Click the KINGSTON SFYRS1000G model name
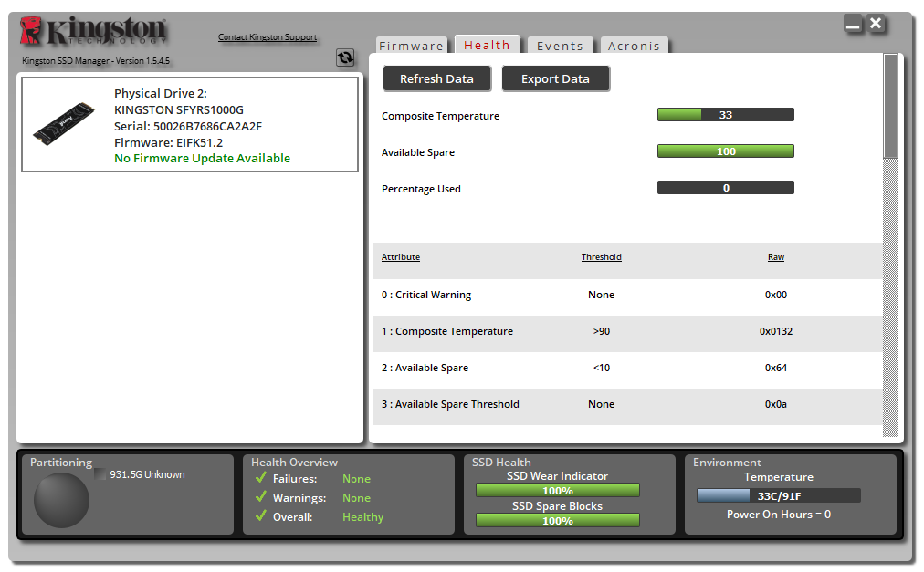Screen dimensions: 924x572 (179, 109)
